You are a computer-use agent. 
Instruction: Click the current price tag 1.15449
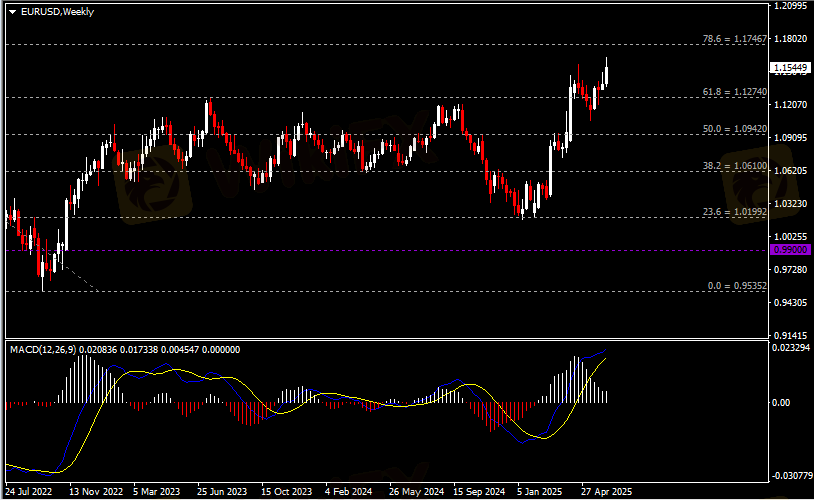click(x=791, y=68)
